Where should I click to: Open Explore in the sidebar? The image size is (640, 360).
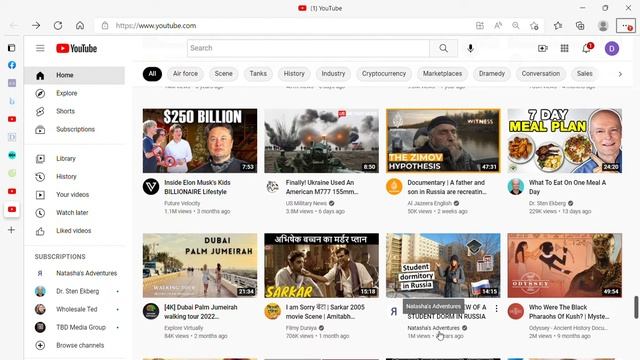click(74, 93)
